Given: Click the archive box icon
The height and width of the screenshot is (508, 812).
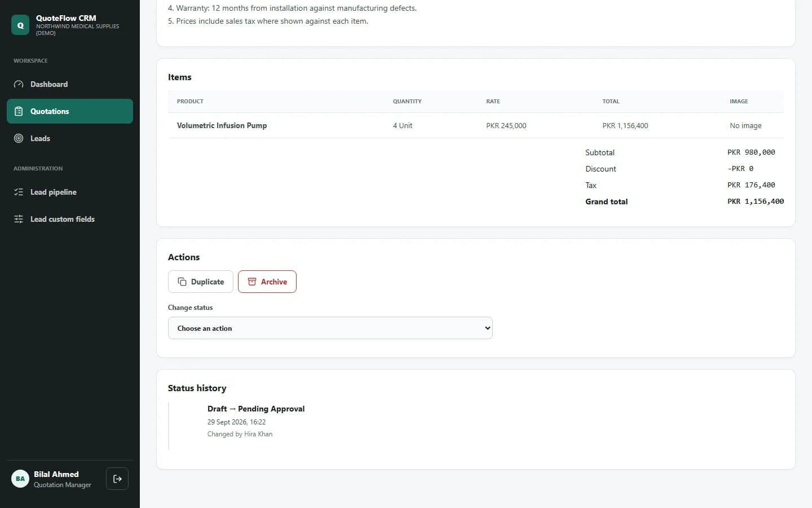Looking at the screenshot, I should point(252,282).
